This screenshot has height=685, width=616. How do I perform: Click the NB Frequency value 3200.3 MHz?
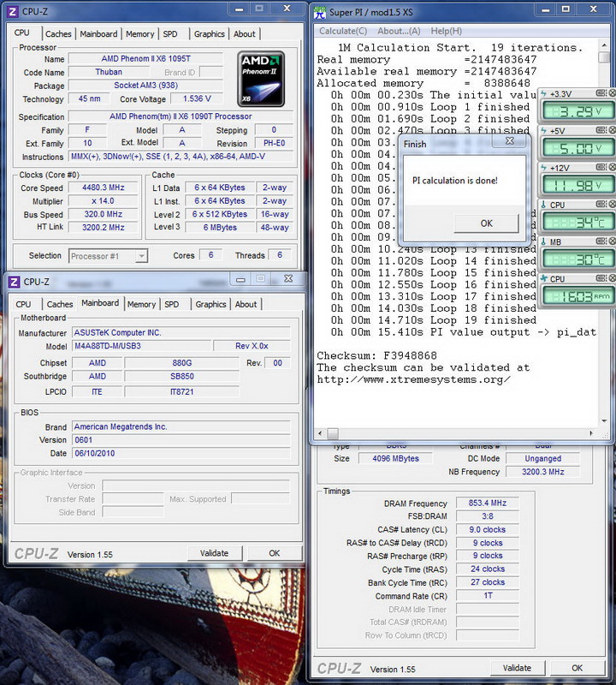(542, 472)
